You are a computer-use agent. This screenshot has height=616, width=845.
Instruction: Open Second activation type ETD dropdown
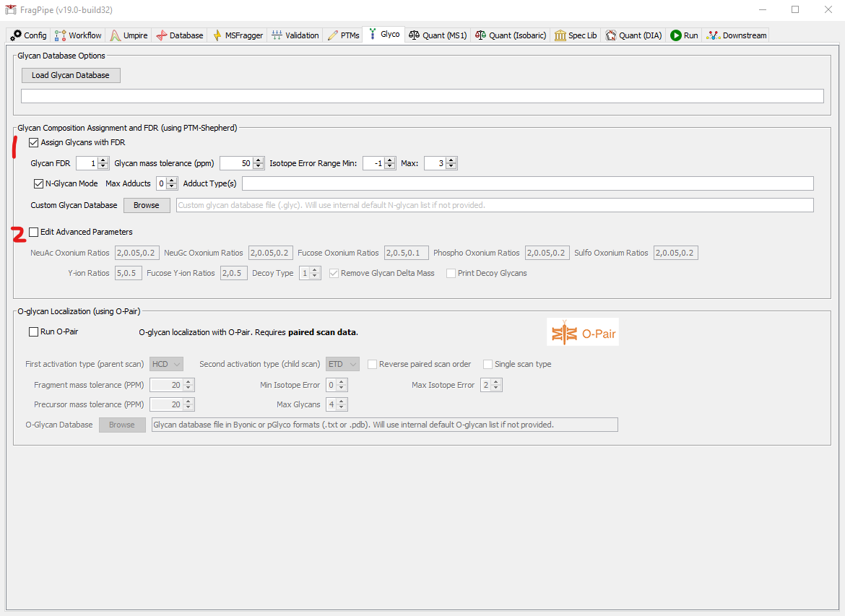343,364
